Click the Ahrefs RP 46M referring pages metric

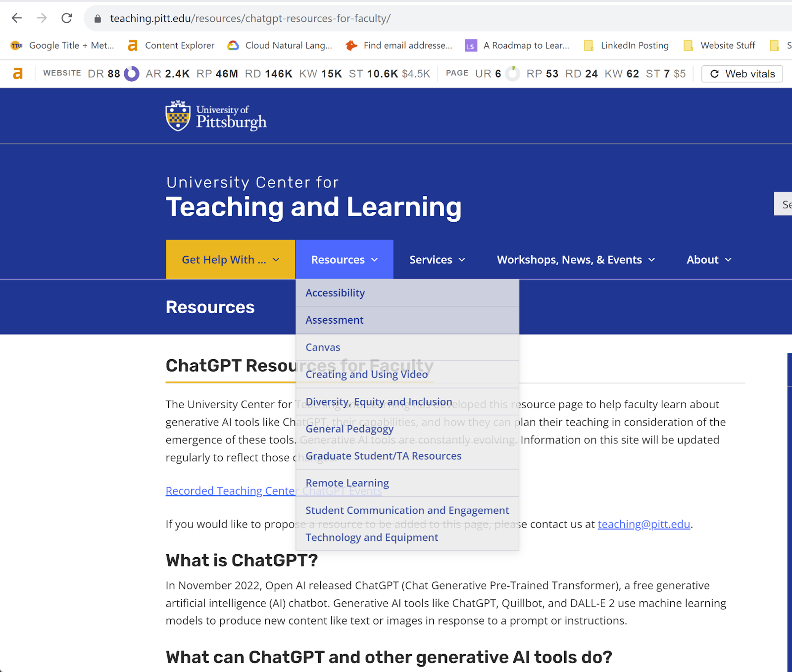pos(217,74)
